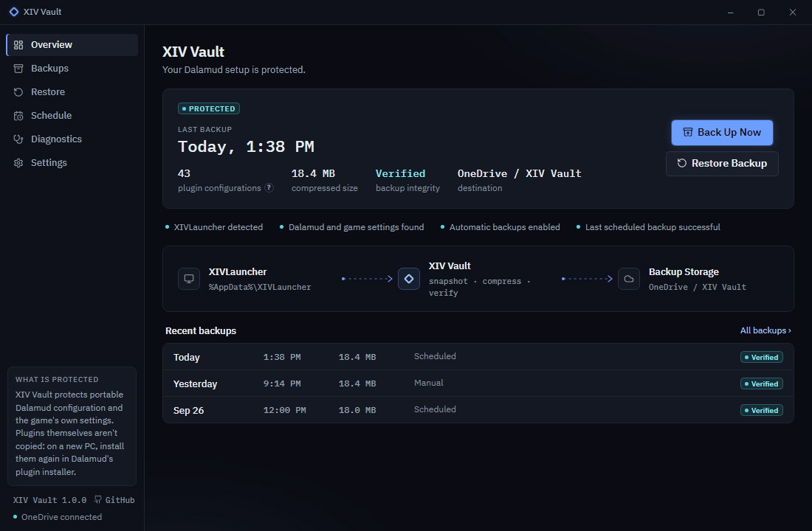Open the Settings page

pyautogui.click(x=72, y=163)
